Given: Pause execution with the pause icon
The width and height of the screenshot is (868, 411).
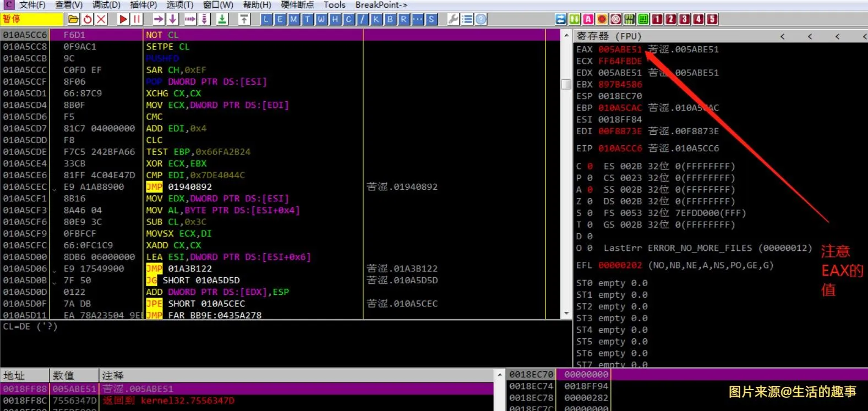Looking at the screenshot, I should pyautogui.click(x=137, y=19).
